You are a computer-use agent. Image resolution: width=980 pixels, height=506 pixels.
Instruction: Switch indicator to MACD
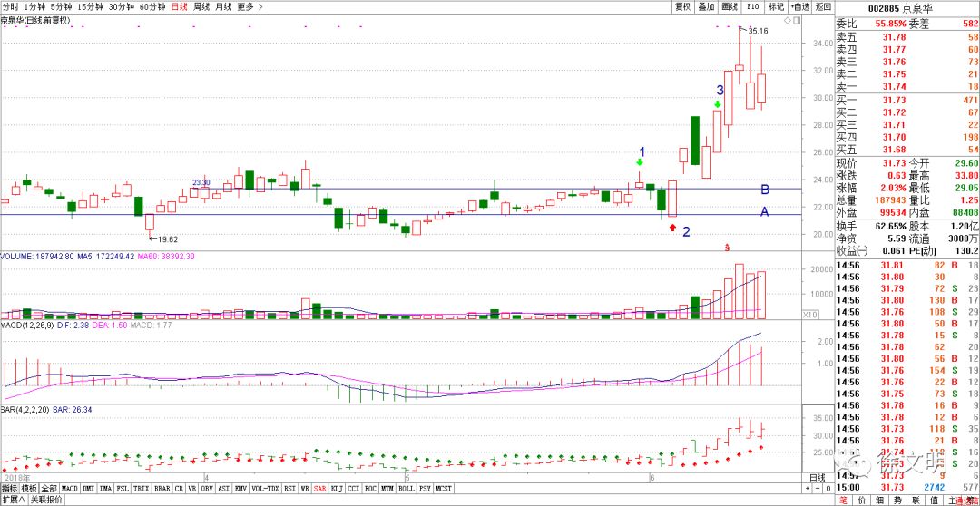point(69,488)
